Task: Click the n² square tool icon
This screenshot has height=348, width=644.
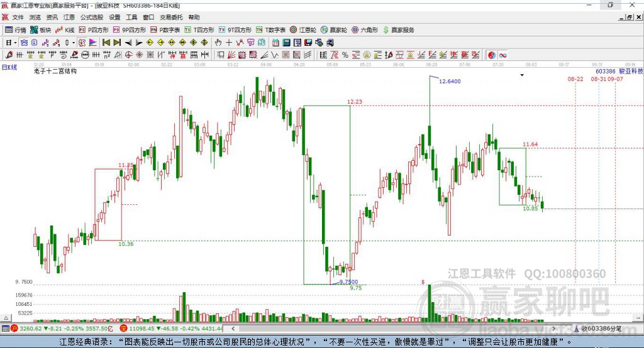Action: tap(107, 55)
